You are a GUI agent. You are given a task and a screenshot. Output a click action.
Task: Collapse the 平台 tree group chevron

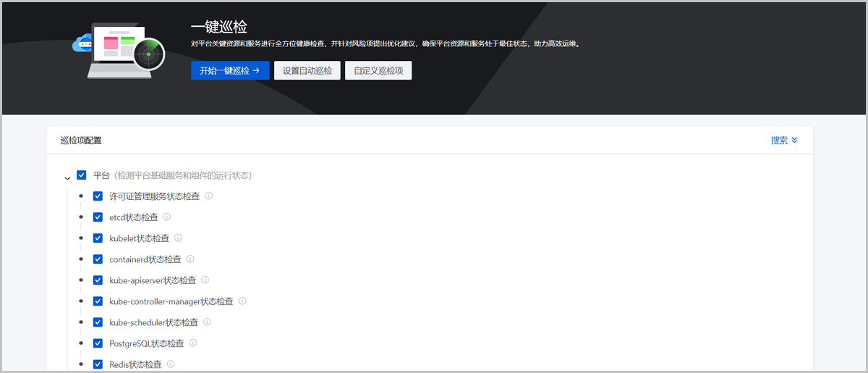(67, 177)
